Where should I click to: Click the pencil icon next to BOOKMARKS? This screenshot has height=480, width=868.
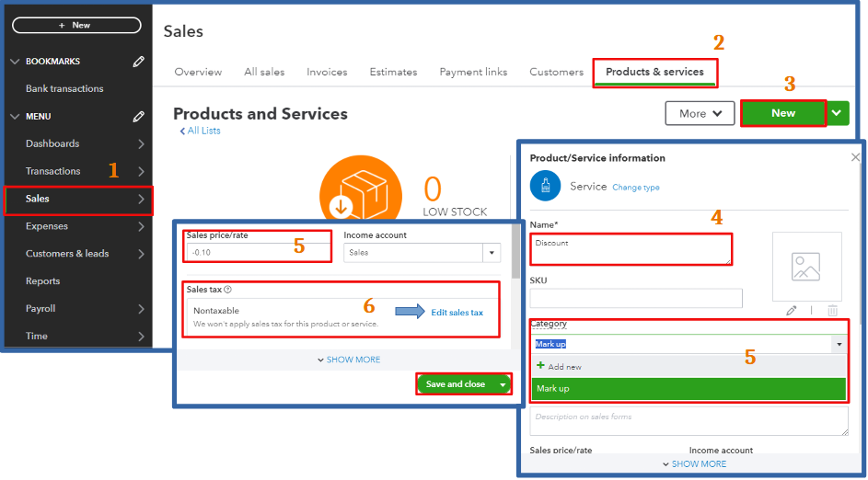click(x=138, y=62)
